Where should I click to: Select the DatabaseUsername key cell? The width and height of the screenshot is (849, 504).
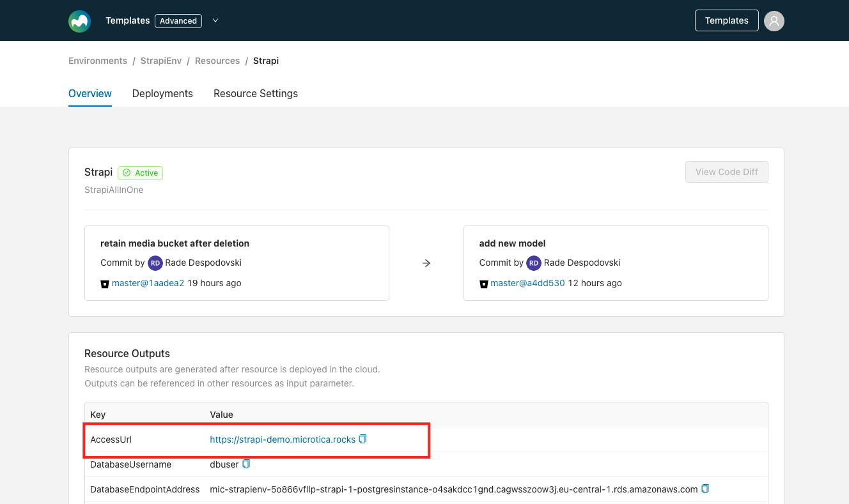pos(130,464)
